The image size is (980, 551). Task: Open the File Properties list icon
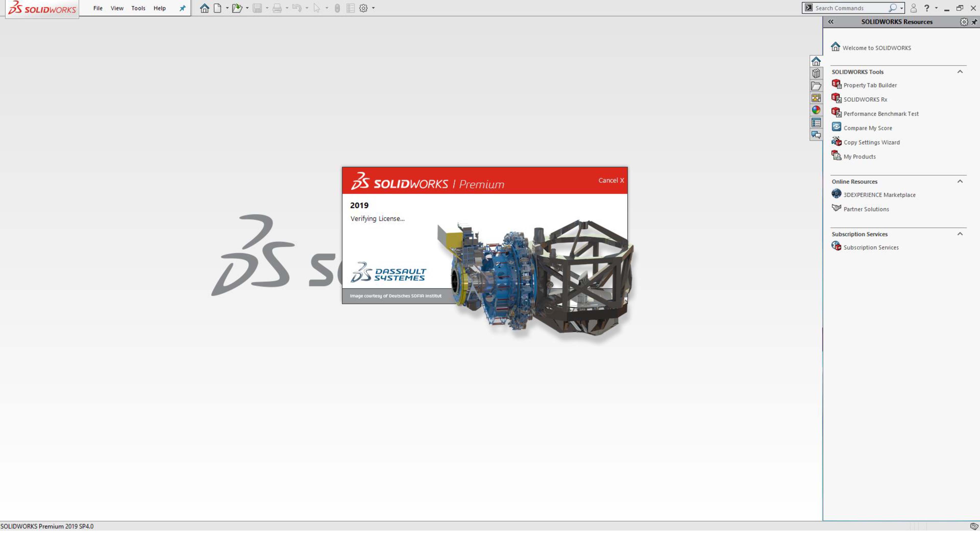[350, 8]
